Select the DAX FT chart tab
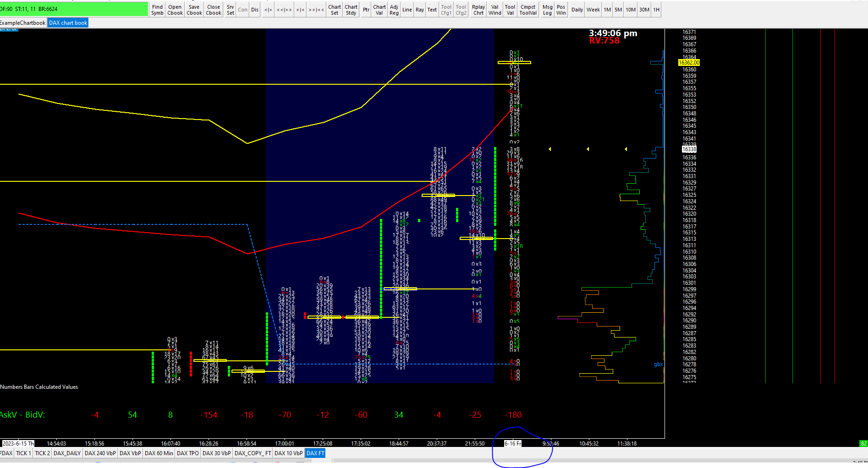The height and width of the screenshot is (468, 868). [x=315, y=453]
